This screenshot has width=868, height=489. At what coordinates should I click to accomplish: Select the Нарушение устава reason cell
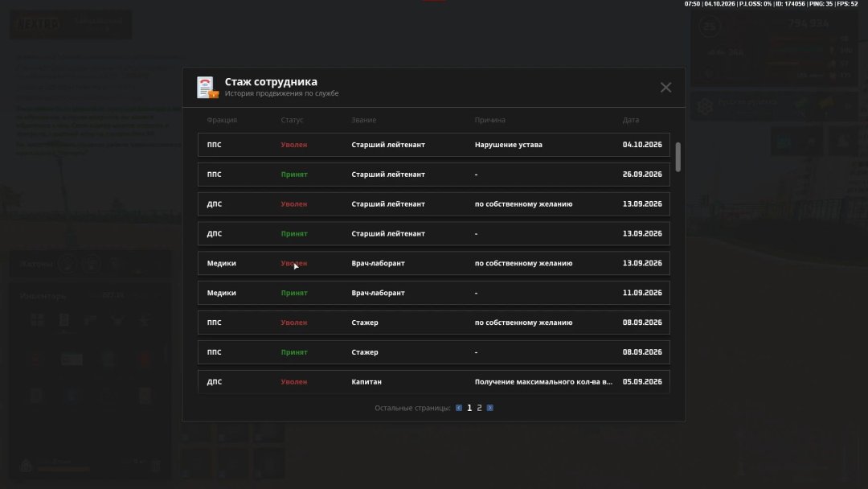(x=509, y=145)
